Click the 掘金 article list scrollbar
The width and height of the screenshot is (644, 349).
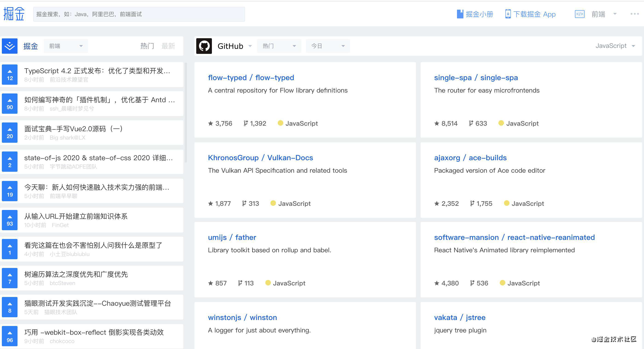click(186, 112)
